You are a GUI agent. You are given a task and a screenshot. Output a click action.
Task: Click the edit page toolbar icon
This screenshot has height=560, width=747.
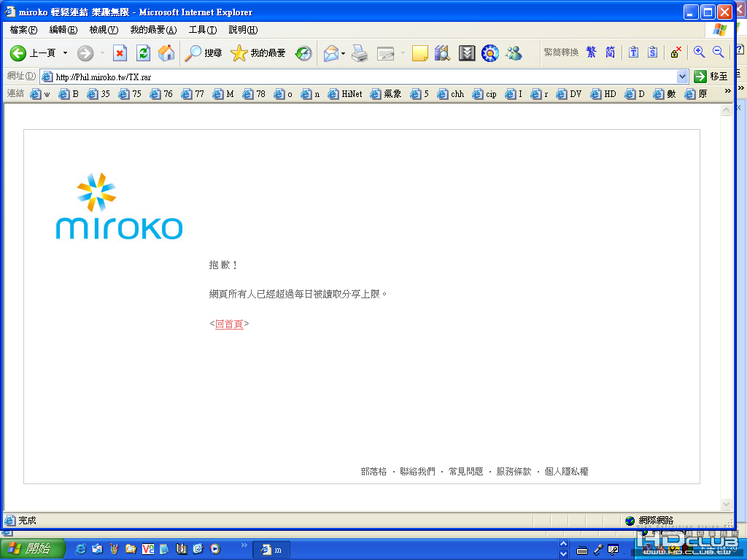pyautogui.click(x=385, y=52)
